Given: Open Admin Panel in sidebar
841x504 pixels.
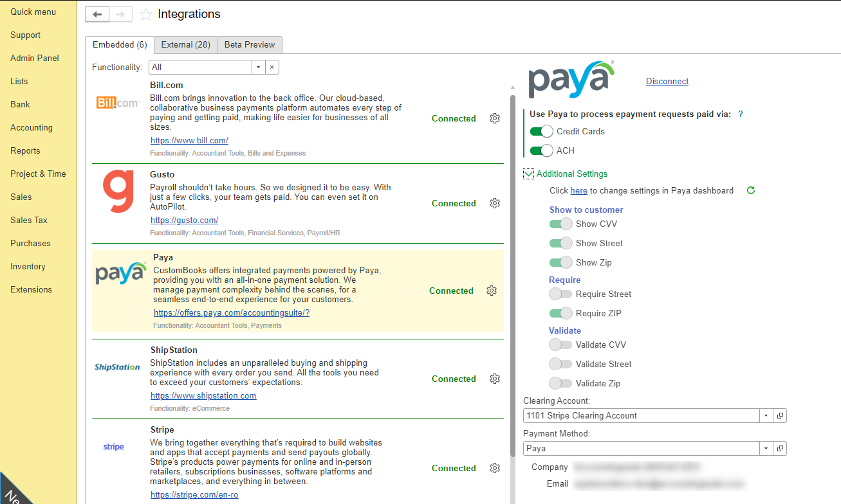Looking at the screenshot, I should pyautogui.click(x=35, y=58).
